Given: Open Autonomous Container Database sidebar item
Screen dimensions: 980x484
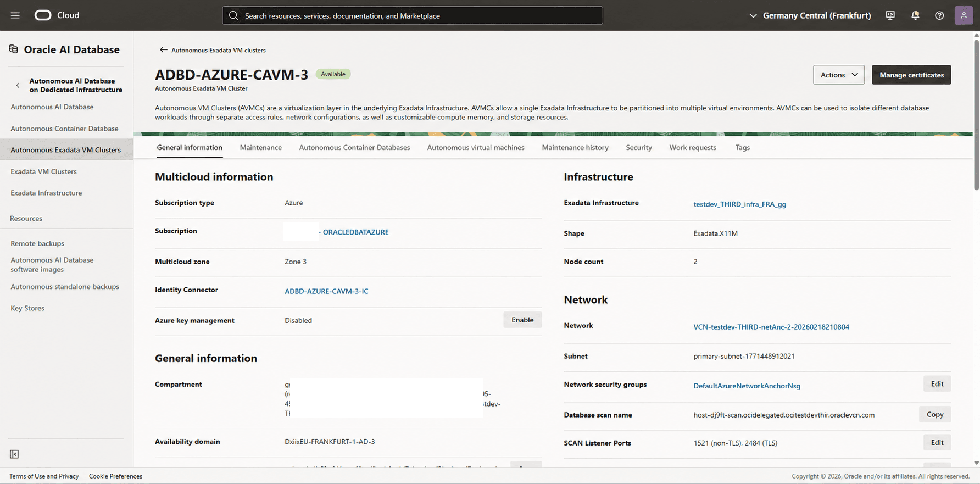Looking at the screenshot, I should (64, 129).
